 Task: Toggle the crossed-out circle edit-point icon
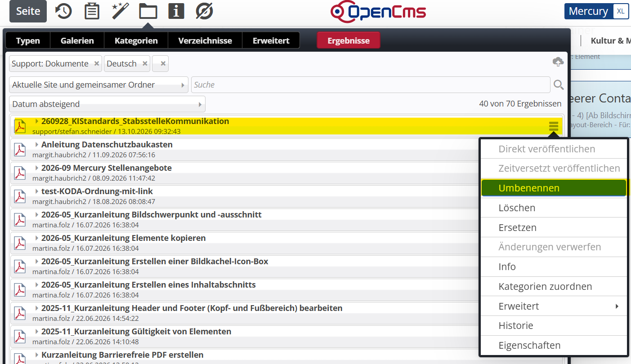pos(204,11)
